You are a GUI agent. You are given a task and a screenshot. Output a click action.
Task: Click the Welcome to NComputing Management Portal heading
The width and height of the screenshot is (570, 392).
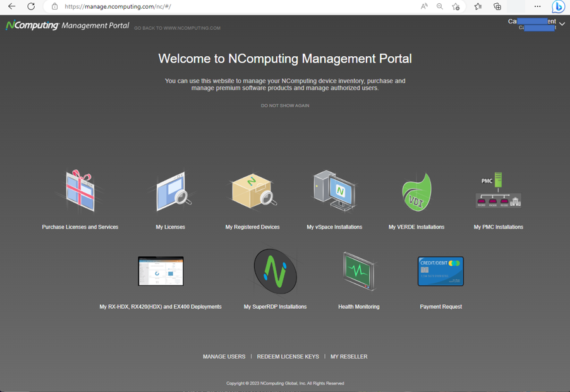(285, 59)
